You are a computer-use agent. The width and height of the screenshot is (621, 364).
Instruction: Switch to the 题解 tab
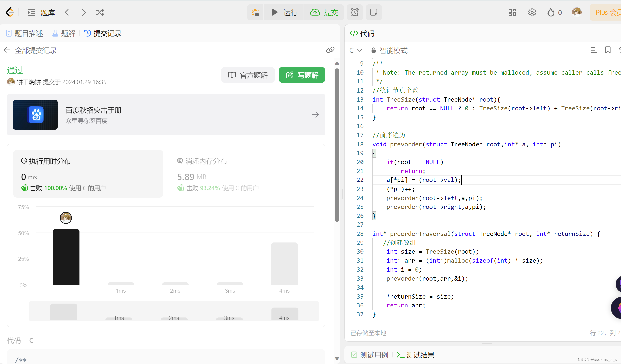(x=64, y=33)
